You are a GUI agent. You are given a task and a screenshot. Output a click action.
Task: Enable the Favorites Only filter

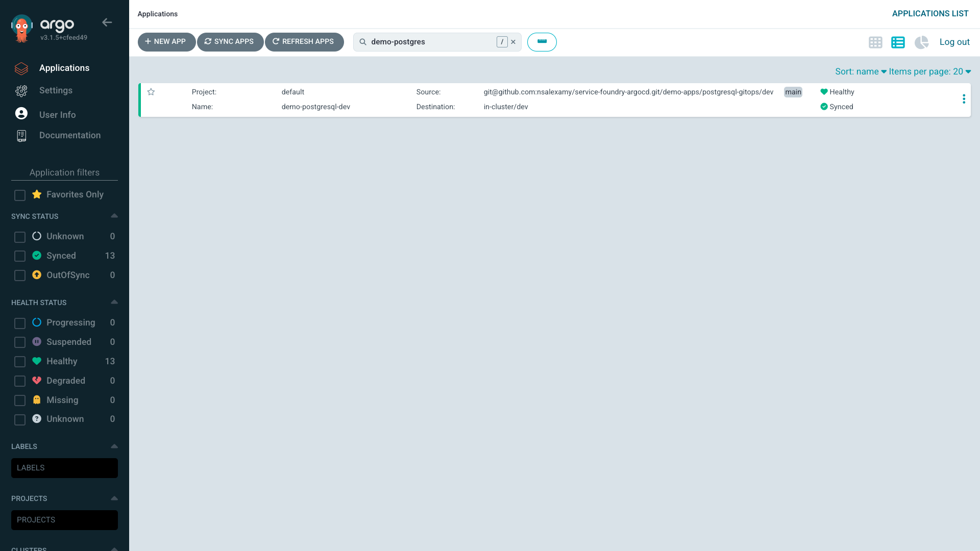20,195
